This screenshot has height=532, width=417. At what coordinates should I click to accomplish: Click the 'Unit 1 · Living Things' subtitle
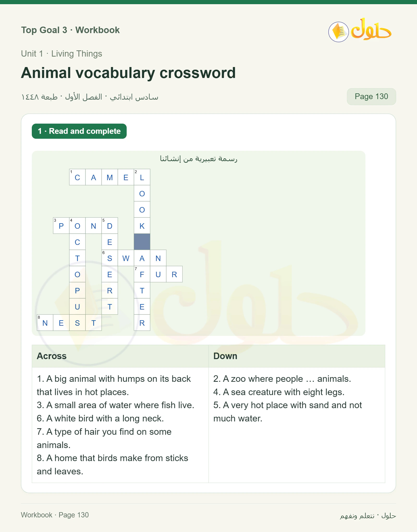pos(62,54)
